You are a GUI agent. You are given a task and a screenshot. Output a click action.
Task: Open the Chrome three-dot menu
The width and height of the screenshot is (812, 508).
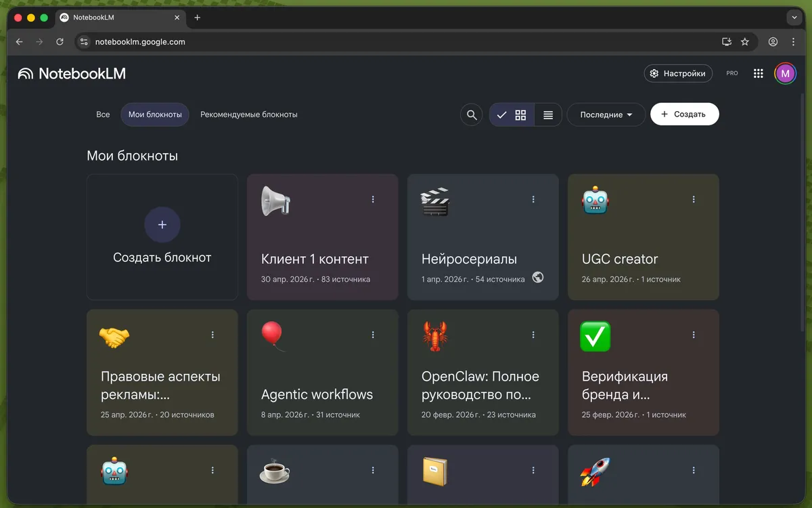click(x=793, y=41)
